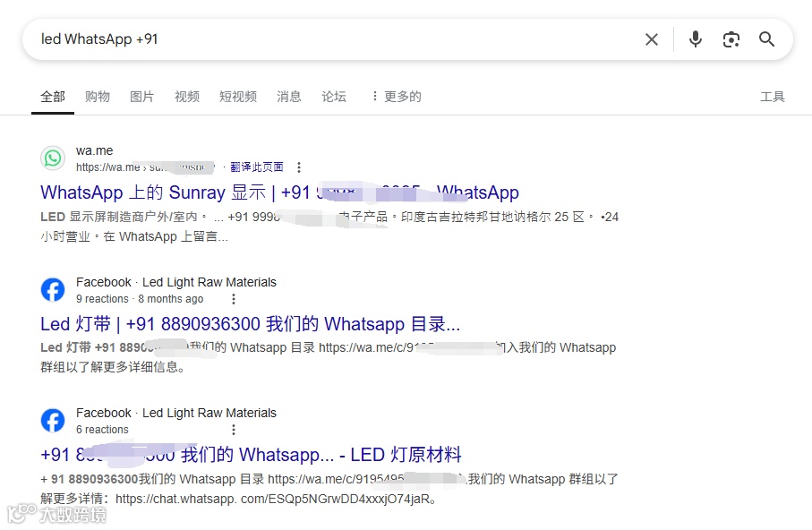
Task: Open 'Led 灯带 | +91 8890936300' result title
Action: pos(250,324)
